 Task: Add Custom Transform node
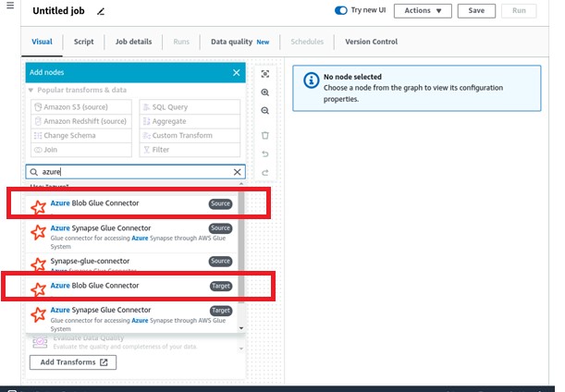coord(190,136)
